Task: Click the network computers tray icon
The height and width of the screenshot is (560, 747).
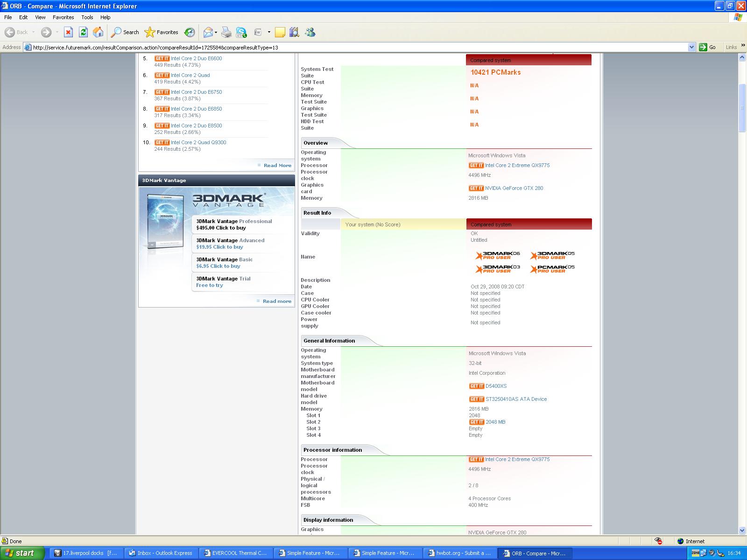Action: [x=703, y=553]
